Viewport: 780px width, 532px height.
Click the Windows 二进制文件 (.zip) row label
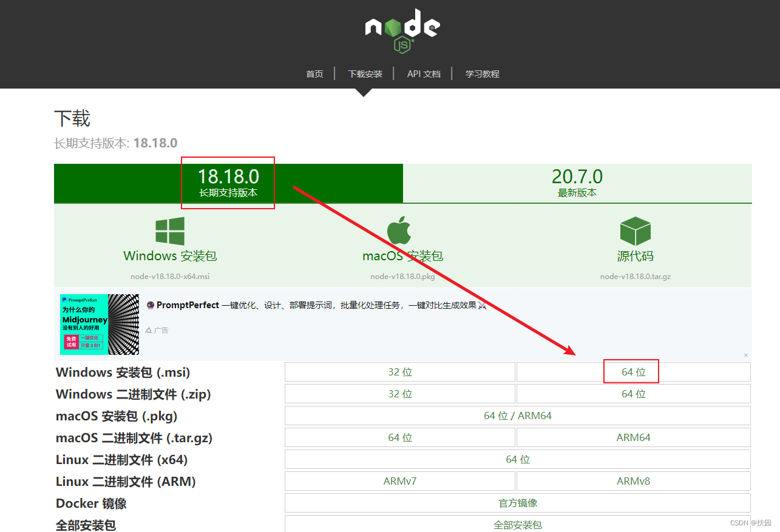(x=134, y=394)
